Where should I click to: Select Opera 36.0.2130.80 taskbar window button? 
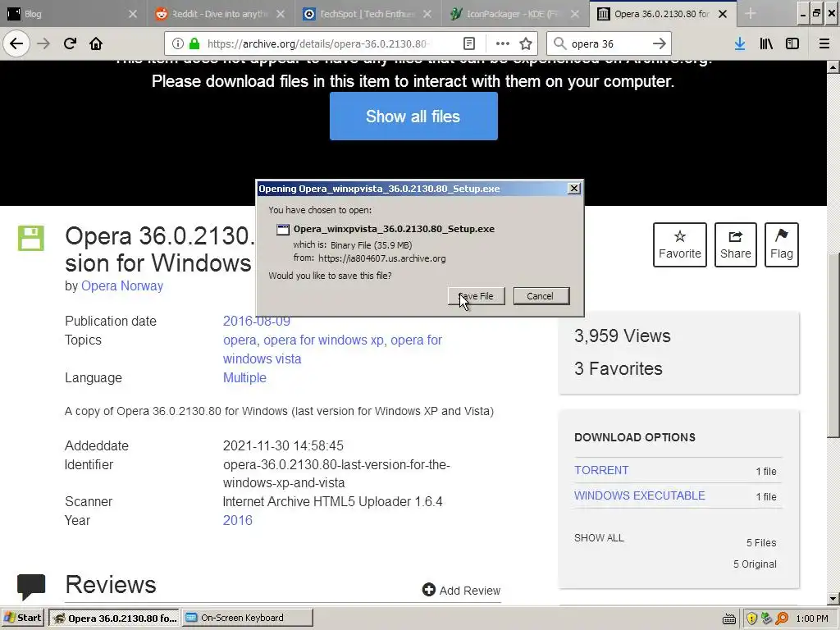coord(115,618)
